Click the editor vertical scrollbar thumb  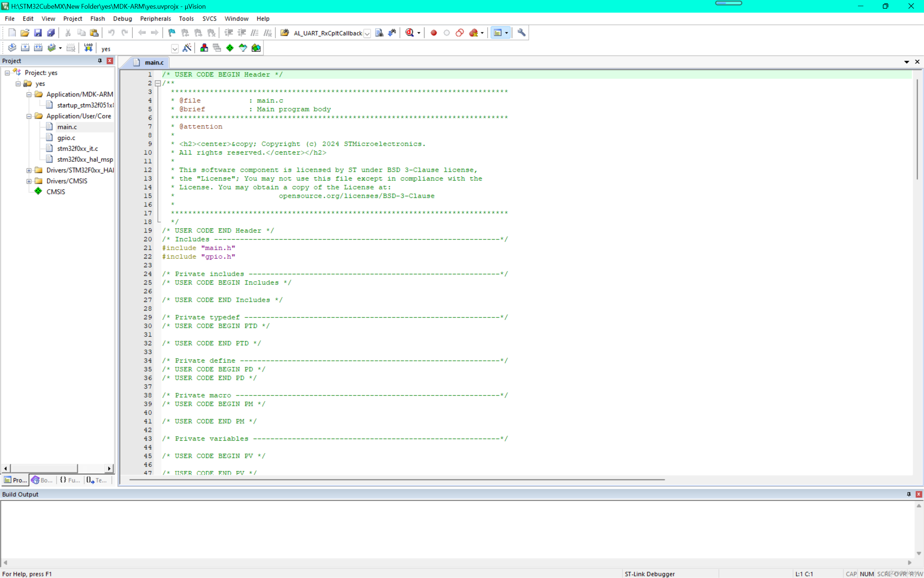point(918,129)
